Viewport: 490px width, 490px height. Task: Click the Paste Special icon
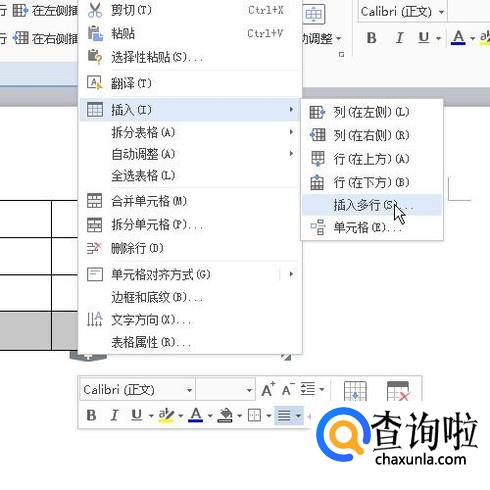tap(95, 57)
